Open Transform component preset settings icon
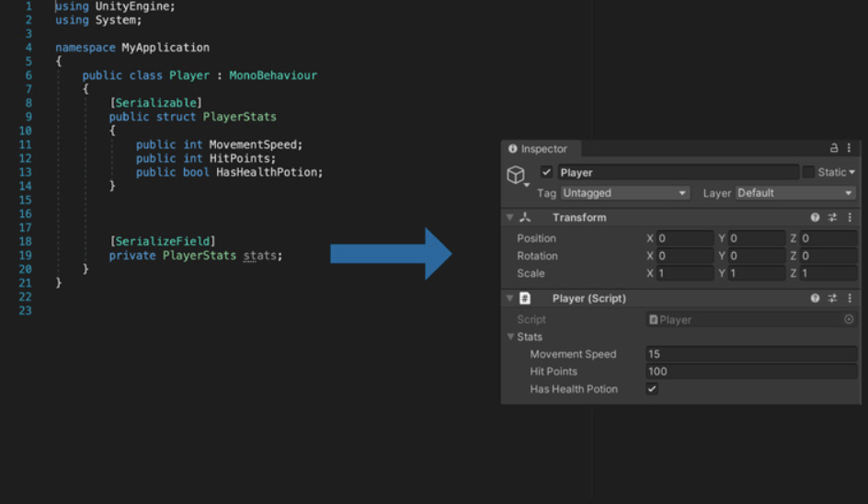This screenshot has width=868, height=504. tap(832, 218)
